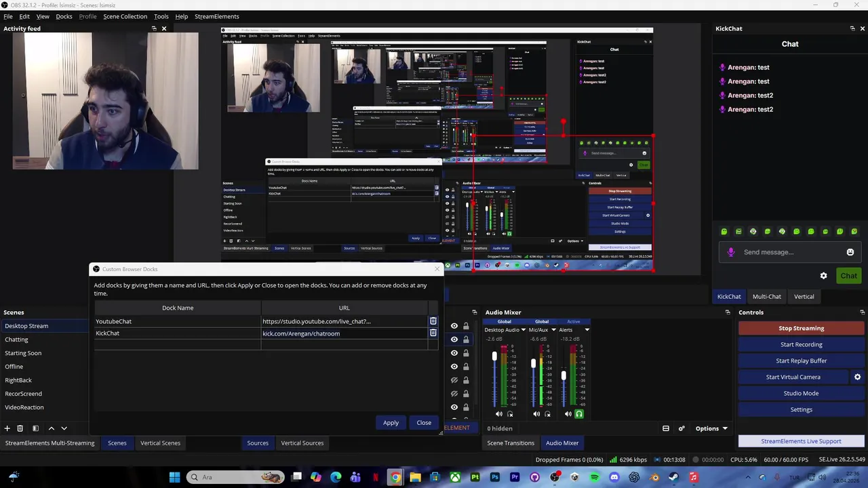Add a new scene with plus icon
The image size is (868, 488).
(7, 428)
